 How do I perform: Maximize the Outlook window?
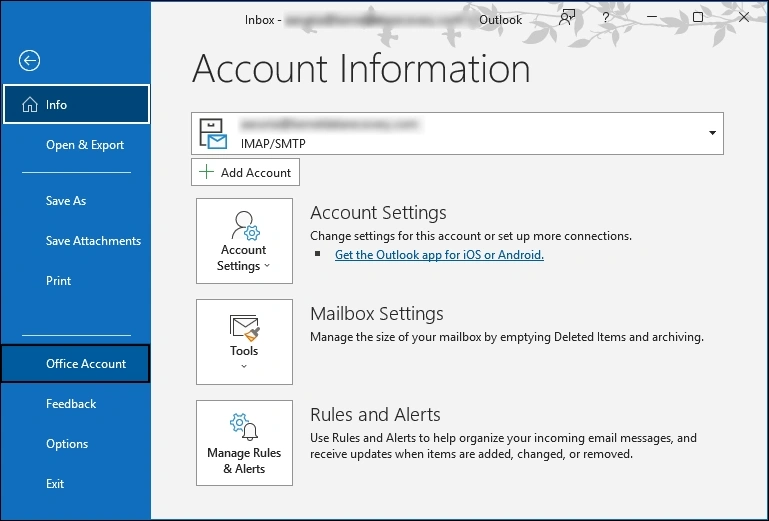point(698,17)
